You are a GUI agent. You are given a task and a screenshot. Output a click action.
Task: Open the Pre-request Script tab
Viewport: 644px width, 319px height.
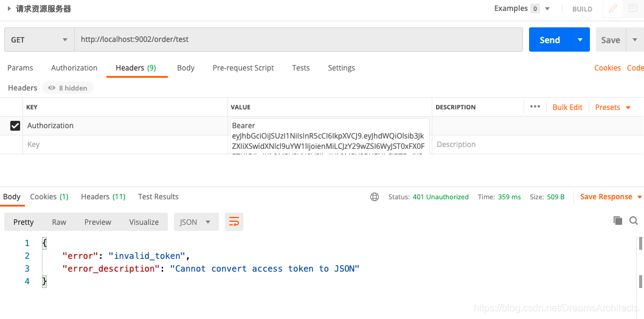tap(243, 67)
